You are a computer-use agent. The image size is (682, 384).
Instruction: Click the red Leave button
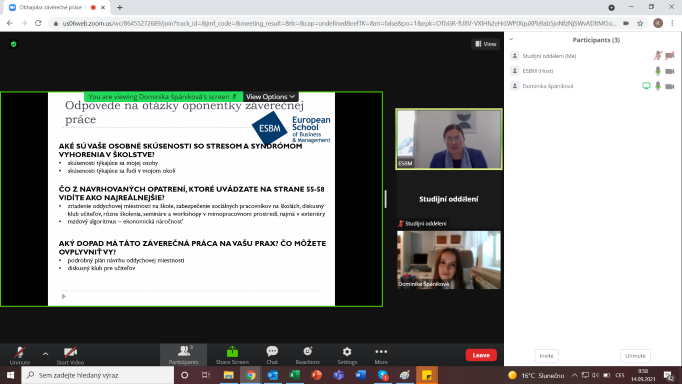[481, 355]
